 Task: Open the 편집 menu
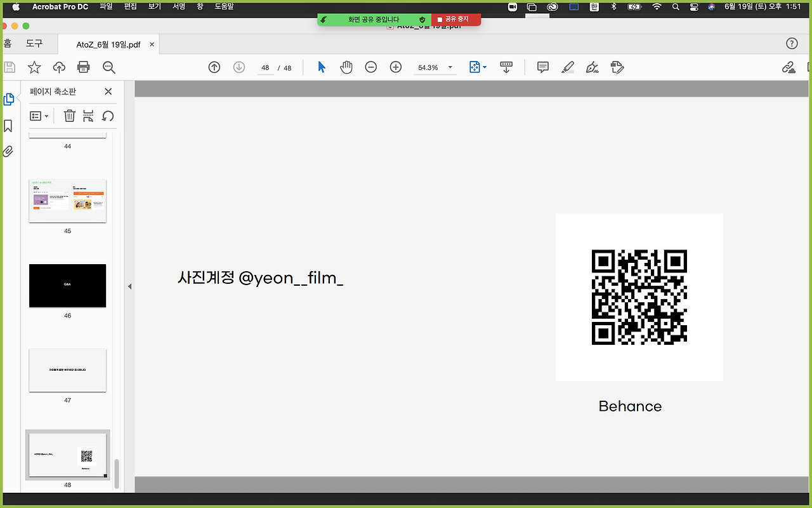click(x=131, y=6)
